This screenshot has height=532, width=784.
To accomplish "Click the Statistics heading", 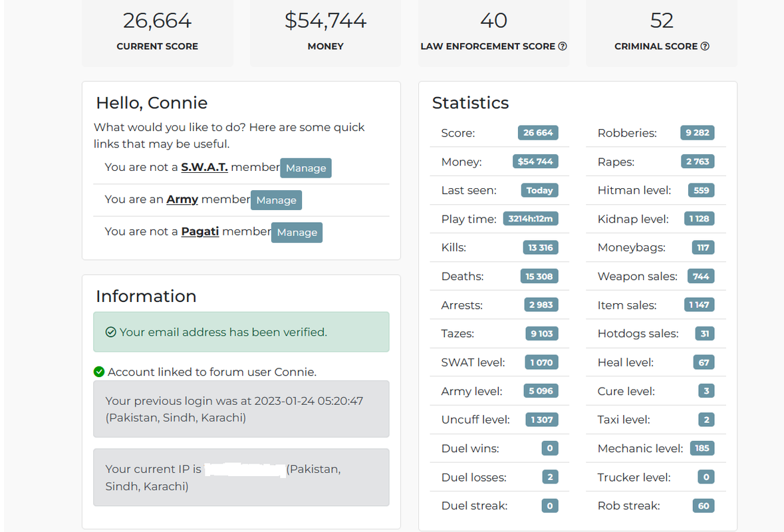I will tap(471, 102).
